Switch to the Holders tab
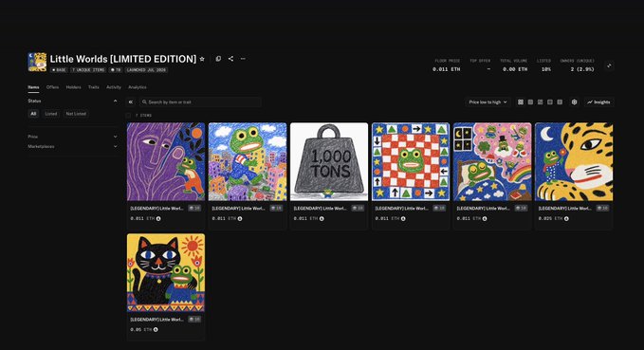The width and height of the screenshot is (644, 350). point(74,87)
